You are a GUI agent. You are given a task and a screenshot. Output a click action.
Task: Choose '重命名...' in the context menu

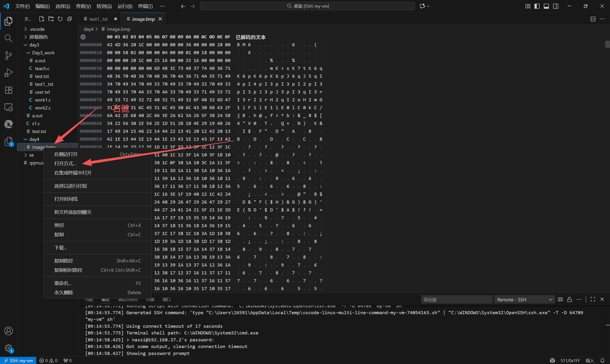coord(63,283)
